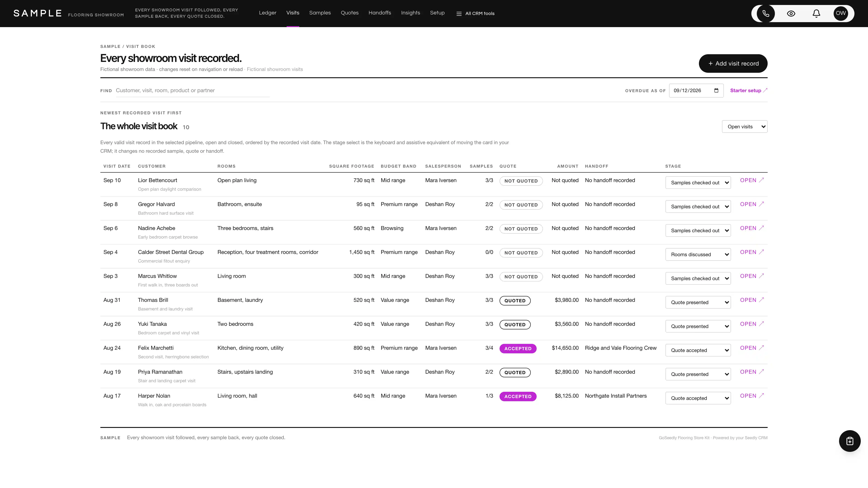Screen dimensions: 868x488
Task: Open stage dropdown for Felix Marchetti
Action: pyautogui.click(x=698, y=350)
